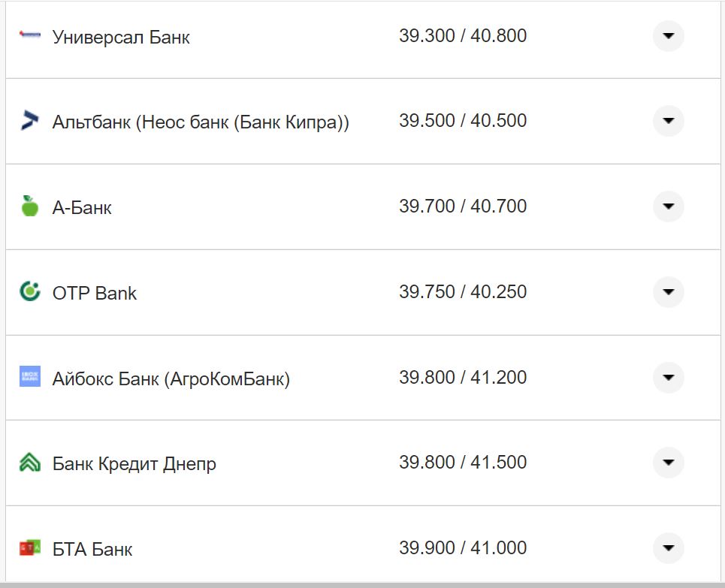
Task: Click the OTP Bank name text
Action: click(x=95, y=293)
